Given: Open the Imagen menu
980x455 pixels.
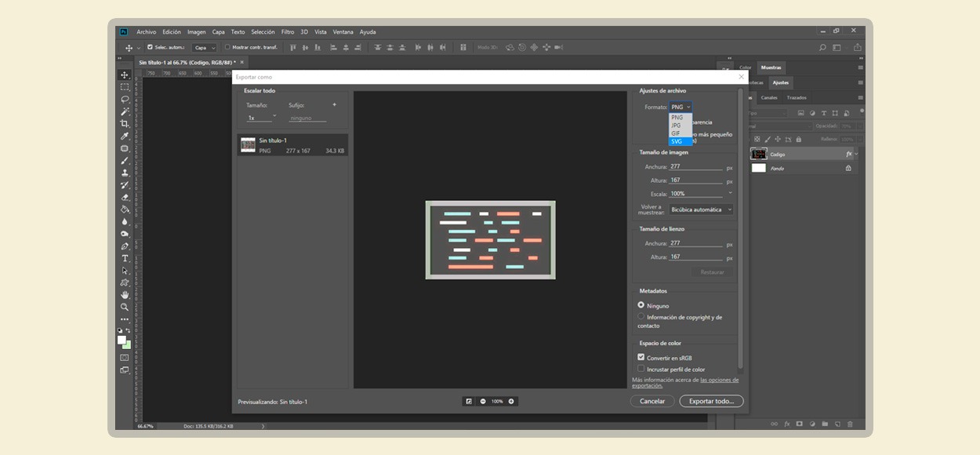Looking at the screenshot, I should [197, 32].
